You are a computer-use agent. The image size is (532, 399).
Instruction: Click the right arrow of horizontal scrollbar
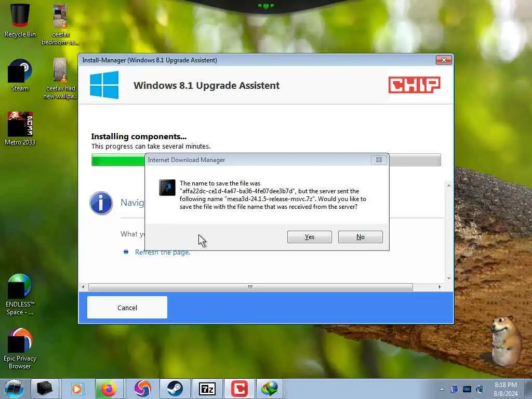pyautogui.click(x=440, y=287)
